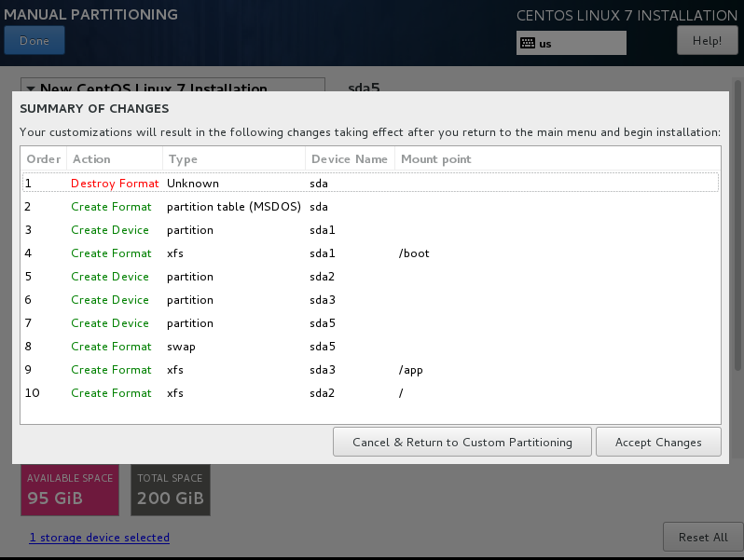744x560 pixels.
Task: Open the 1 storage device selected link
Action: [99, 538]
